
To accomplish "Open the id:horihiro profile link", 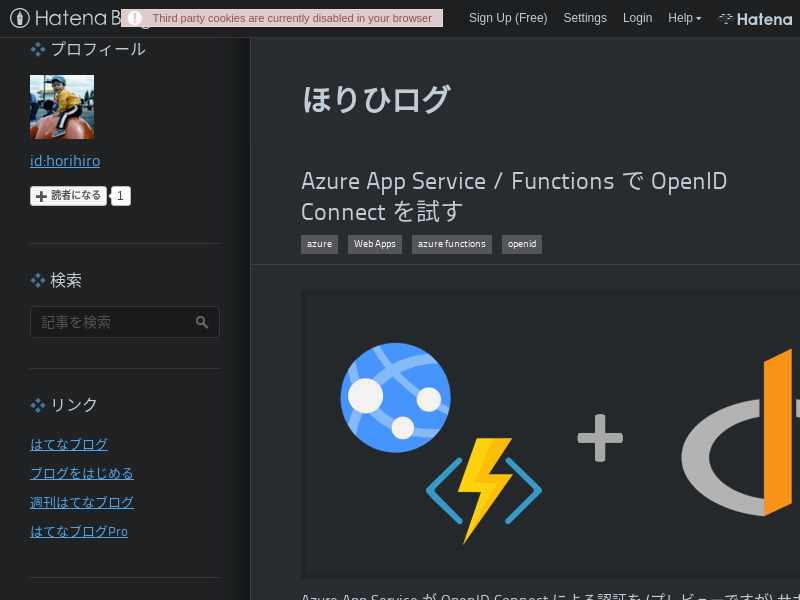I will (x=65, y=161).
